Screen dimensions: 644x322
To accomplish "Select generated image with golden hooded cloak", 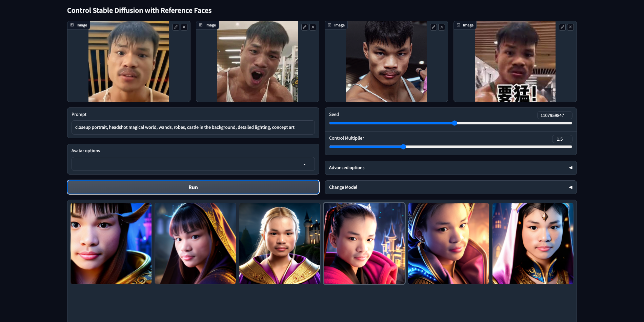I will click(196, 244).
